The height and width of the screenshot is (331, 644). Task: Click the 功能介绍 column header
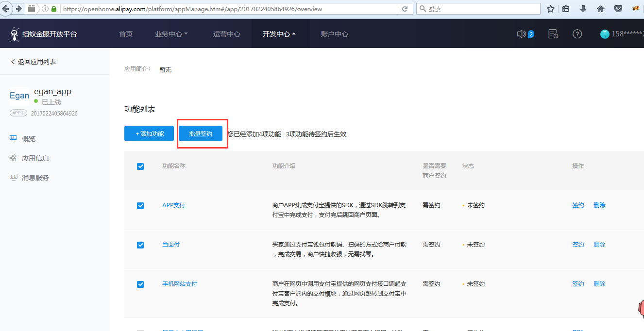(x=284, y=166)
